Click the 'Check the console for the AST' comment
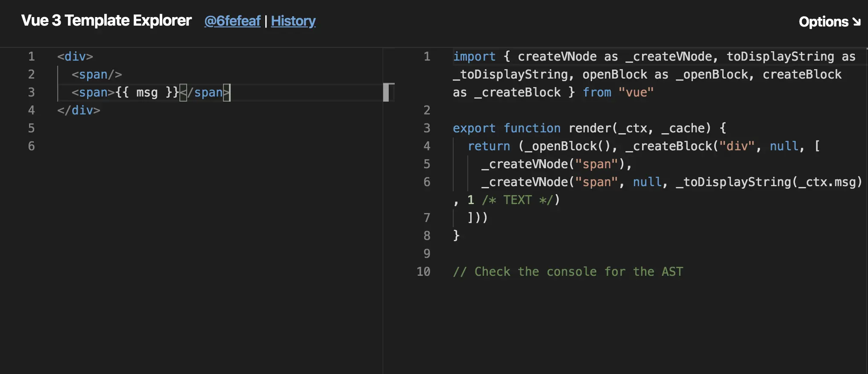 (x=568, y=272)
